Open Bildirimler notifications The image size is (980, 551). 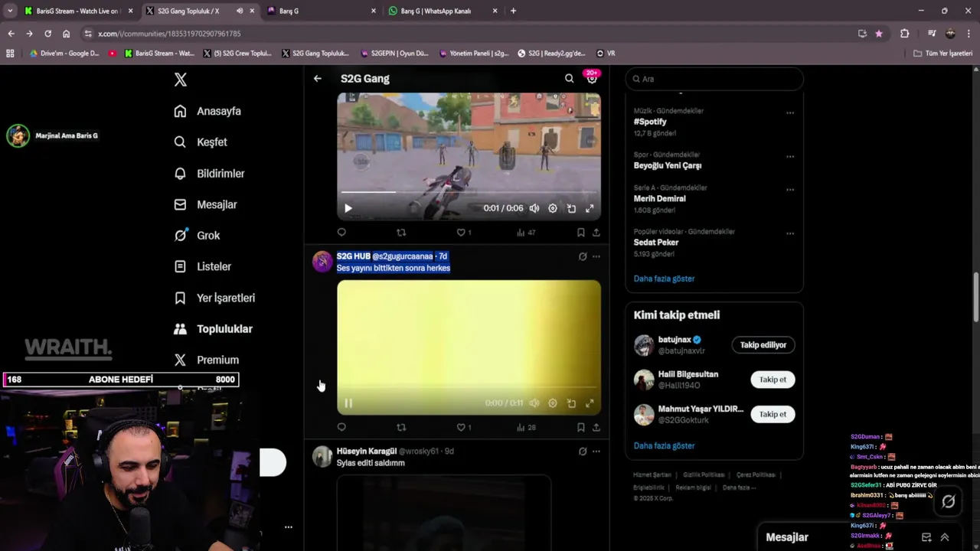pos(209,174)
